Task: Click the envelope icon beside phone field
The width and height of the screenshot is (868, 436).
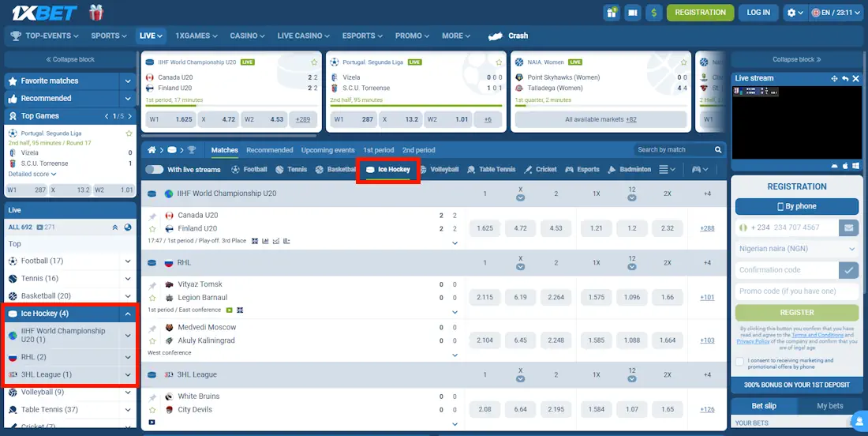Action: 848,227
